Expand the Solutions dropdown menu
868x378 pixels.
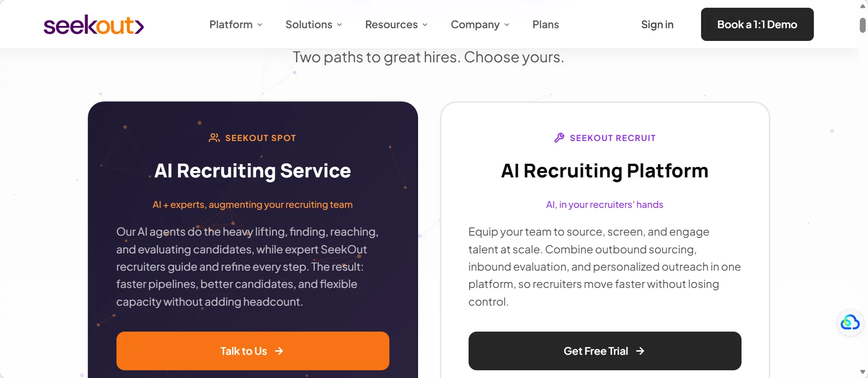(313, 25)
